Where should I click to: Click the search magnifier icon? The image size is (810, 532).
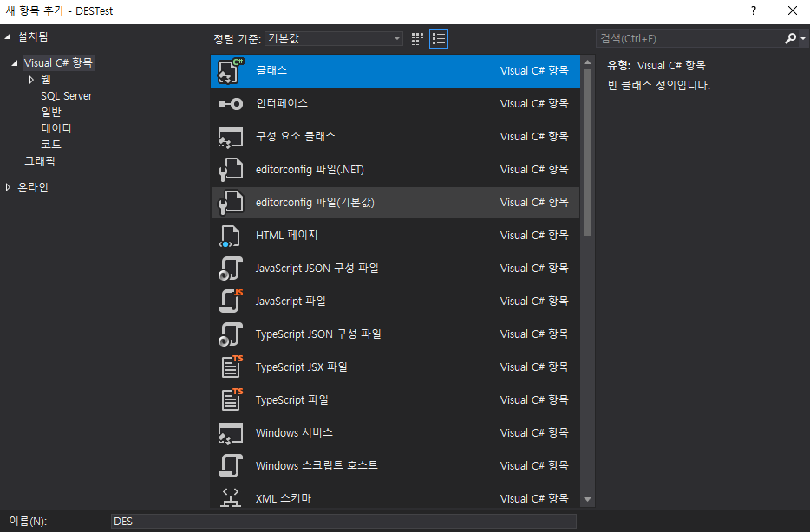790,39
